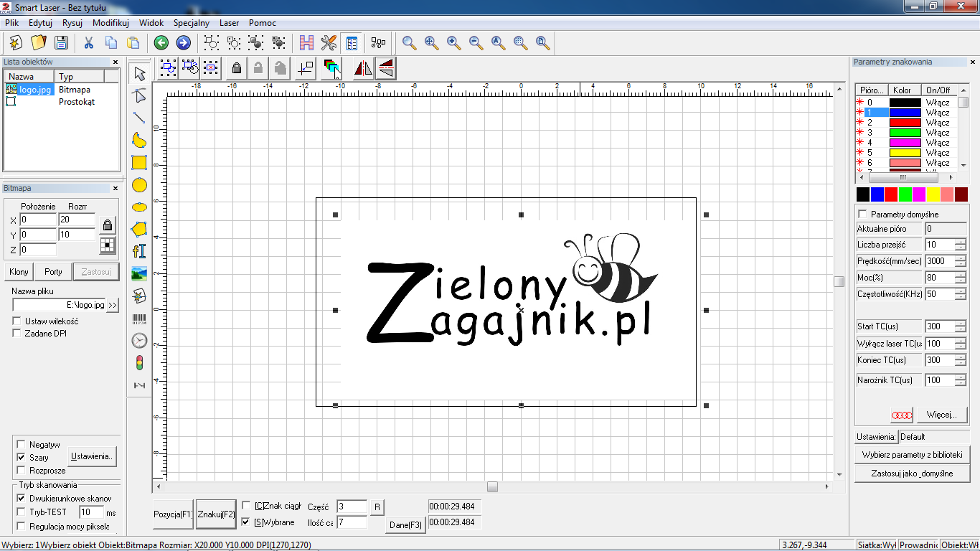
Task: Open the Plik menu
Action: tap(11, 23)
